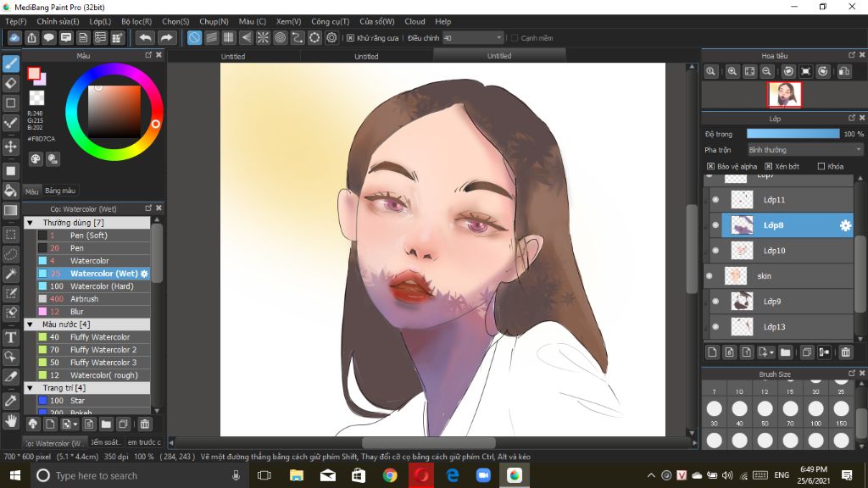Open the Điều chỉnh value dropdown
Viewport: 868px width, 488px height.
coord(473,37)
